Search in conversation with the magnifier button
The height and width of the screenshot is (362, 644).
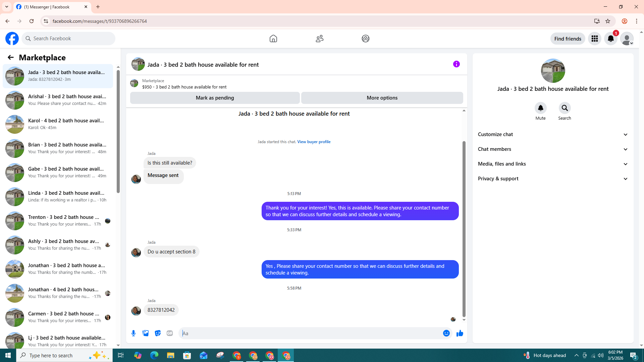(565, 108)
